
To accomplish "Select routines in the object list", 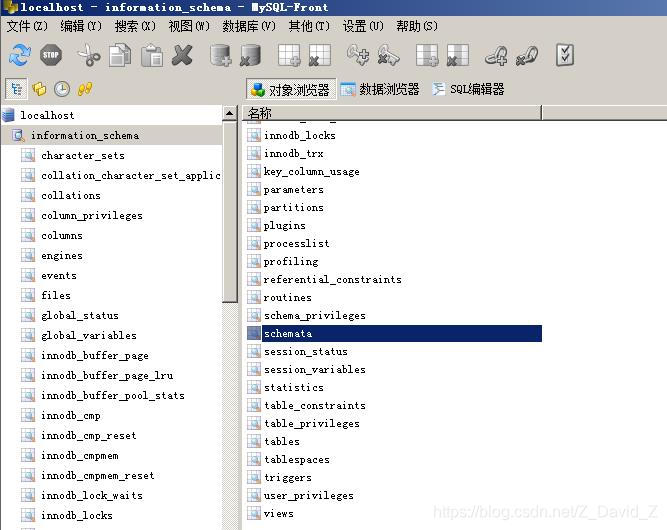I will point(288,297).
